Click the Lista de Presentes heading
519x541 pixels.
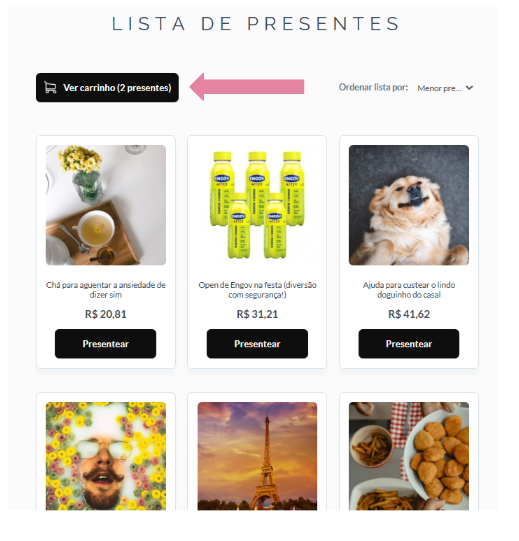pyautogui.click(x=256, y=24)
